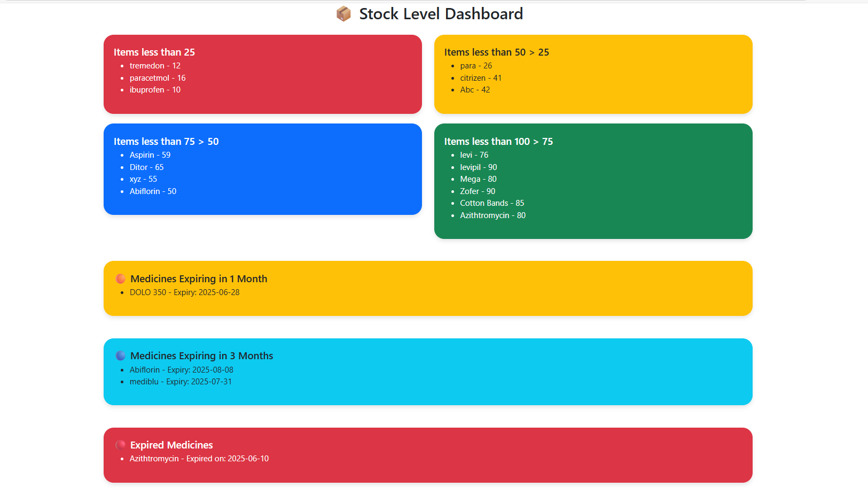Image resolution: width=868 pixels, height=495 pixels.
Task: Click the mediblu expiry entry
Action: coord(181,382)
